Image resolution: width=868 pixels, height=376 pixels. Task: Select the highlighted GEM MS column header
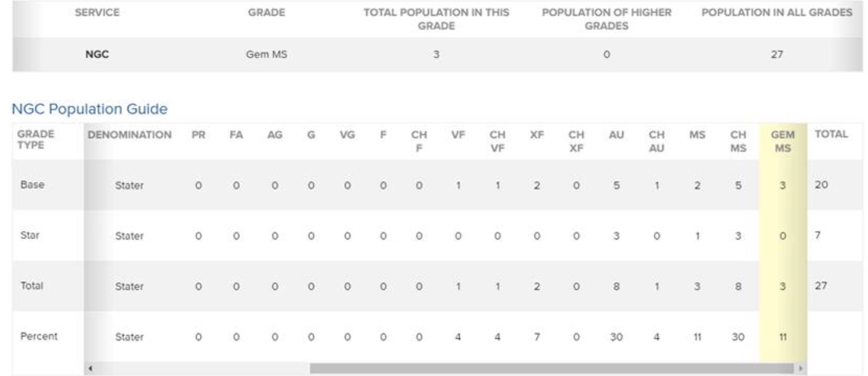(x=783, y=141)
